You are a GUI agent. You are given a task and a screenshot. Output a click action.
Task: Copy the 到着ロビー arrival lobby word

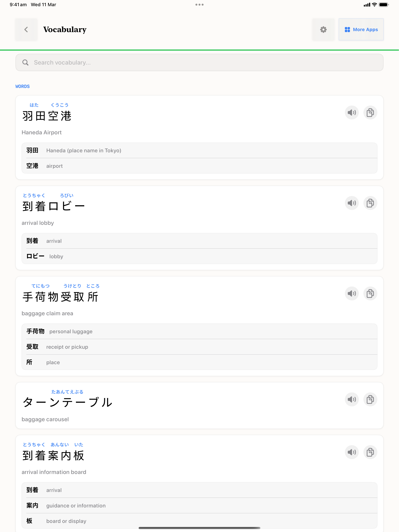point(370,203)
